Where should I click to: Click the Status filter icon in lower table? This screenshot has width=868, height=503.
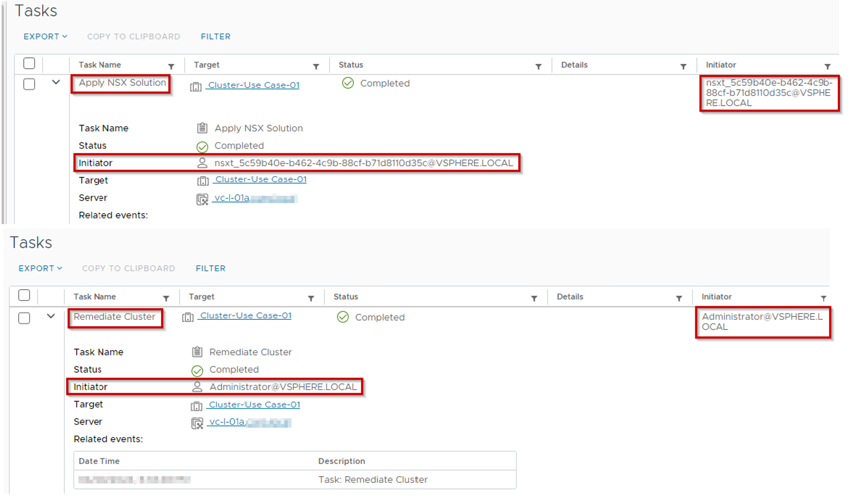[x=534, y=298]
